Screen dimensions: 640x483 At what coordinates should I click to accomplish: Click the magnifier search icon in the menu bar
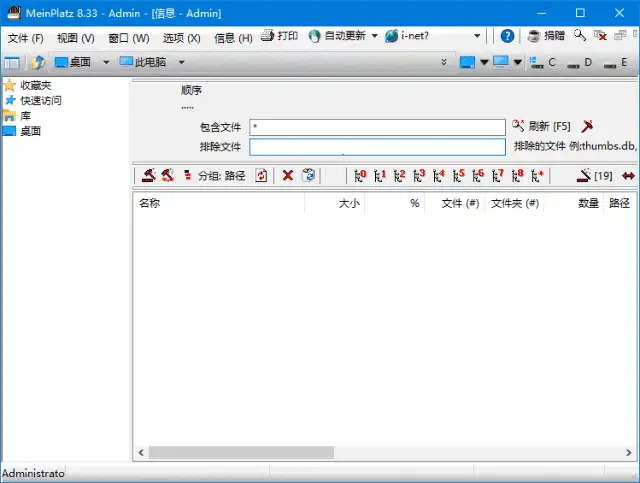(x=581, y=36)
